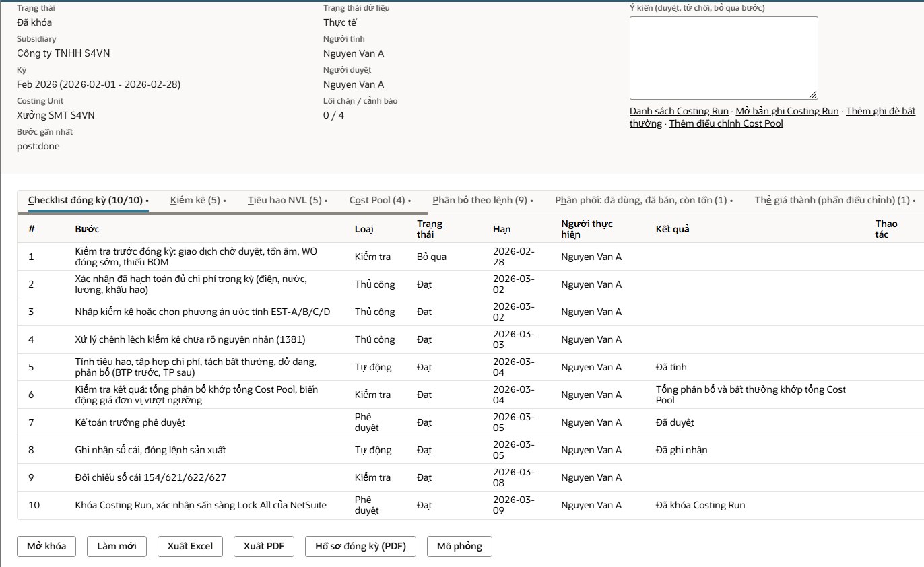The width and height of the screenshot is (924, 567).
Task: Switch to the Kiểm kê (5) tab
Action: (198, 200)
